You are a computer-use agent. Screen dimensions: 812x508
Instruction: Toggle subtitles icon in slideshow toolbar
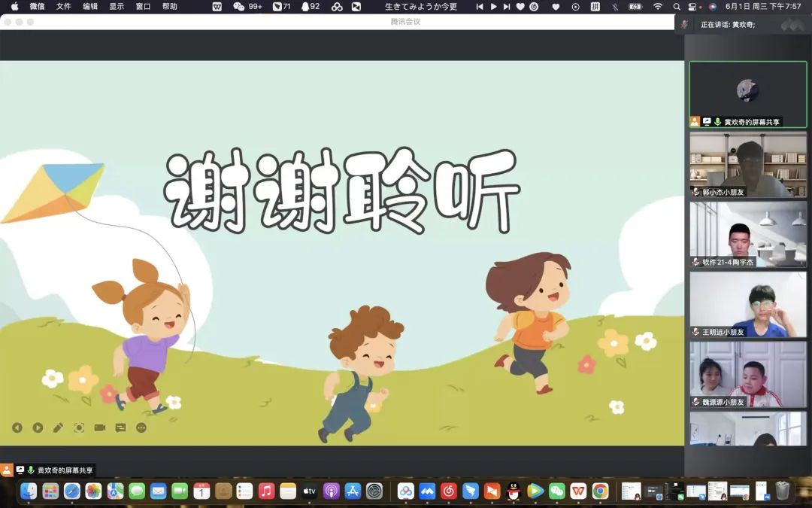point(120,427)
